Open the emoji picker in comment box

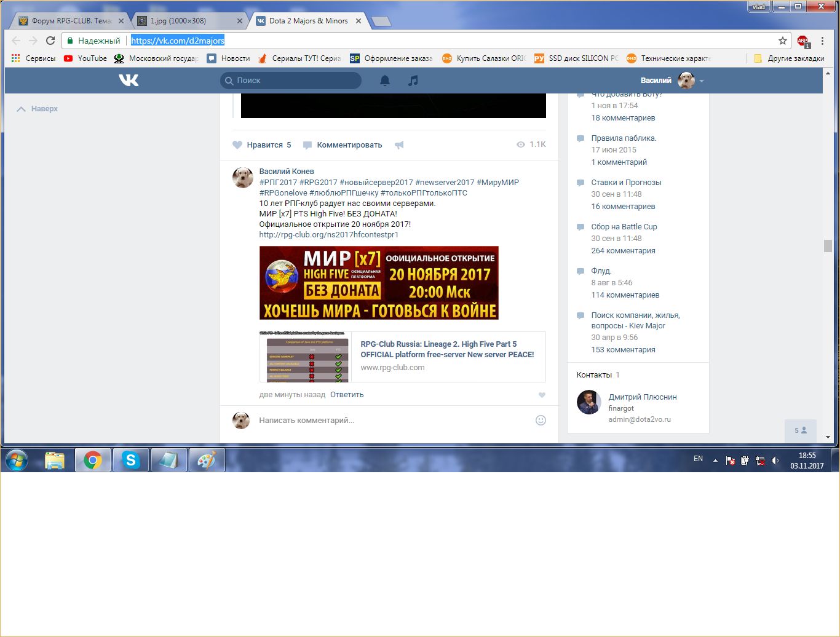point(541,421)
